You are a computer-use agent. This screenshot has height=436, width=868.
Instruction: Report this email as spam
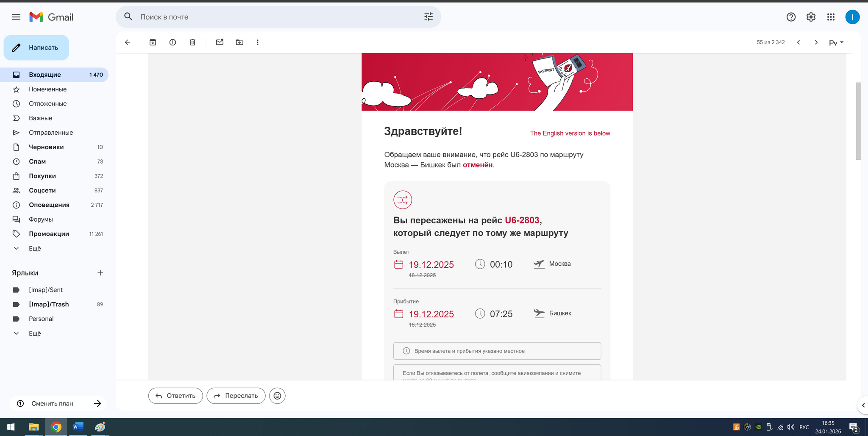tap(172, 42)
